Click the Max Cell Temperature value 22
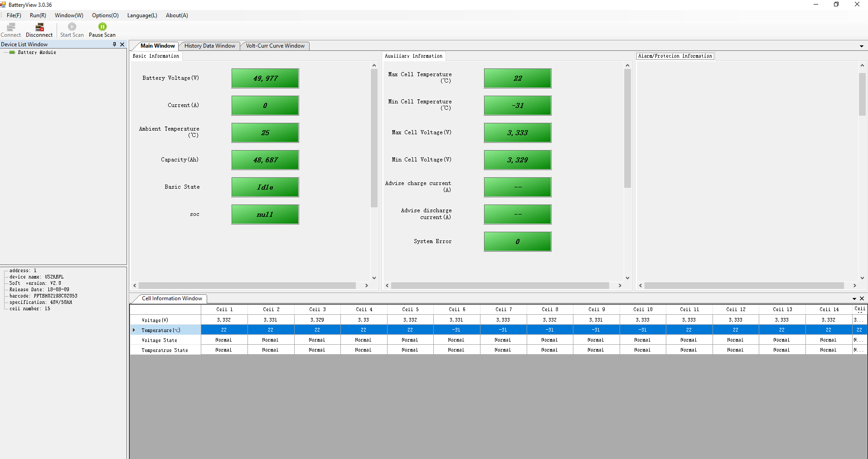 pos(518,78)
